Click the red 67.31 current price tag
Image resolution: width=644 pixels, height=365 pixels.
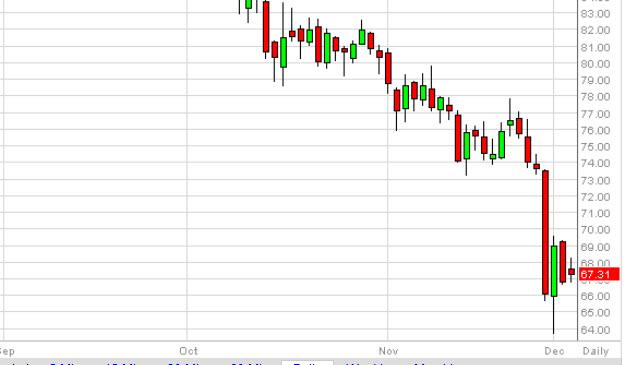(599, 274)
